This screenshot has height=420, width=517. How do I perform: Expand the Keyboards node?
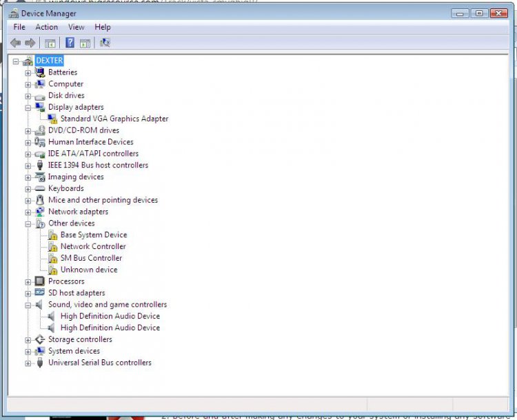pos(28,189)
